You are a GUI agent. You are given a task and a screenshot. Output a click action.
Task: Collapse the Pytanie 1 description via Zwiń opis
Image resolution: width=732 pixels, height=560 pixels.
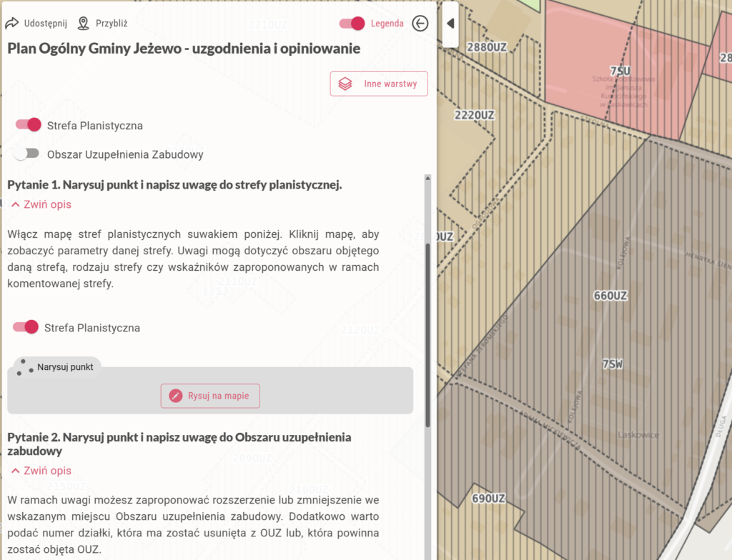tap(41, 204)
